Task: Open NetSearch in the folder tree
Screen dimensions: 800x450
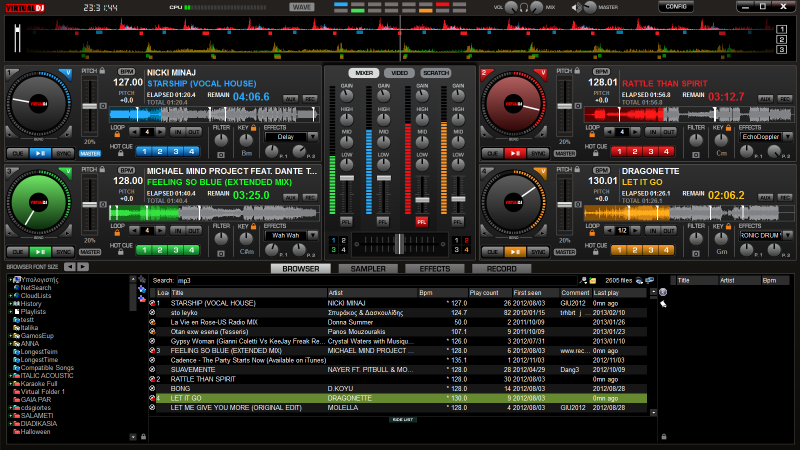Action: point(35,288)
